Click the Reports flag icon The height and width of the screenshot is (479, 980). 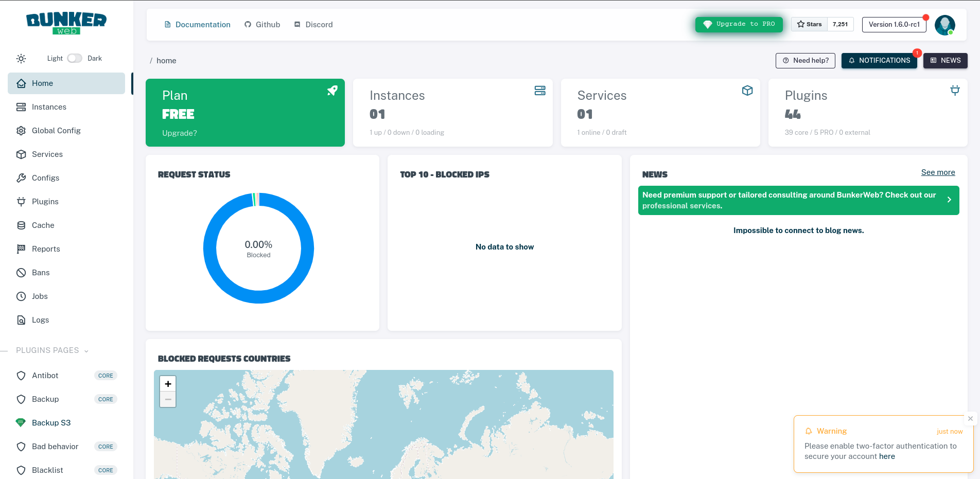tap(21, 249)
